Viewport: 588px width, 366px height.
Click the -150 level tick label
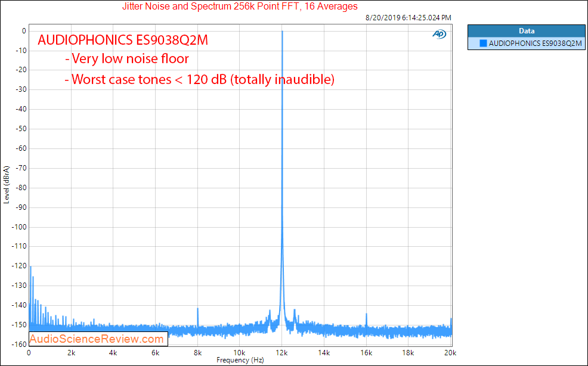click(19, 325)
